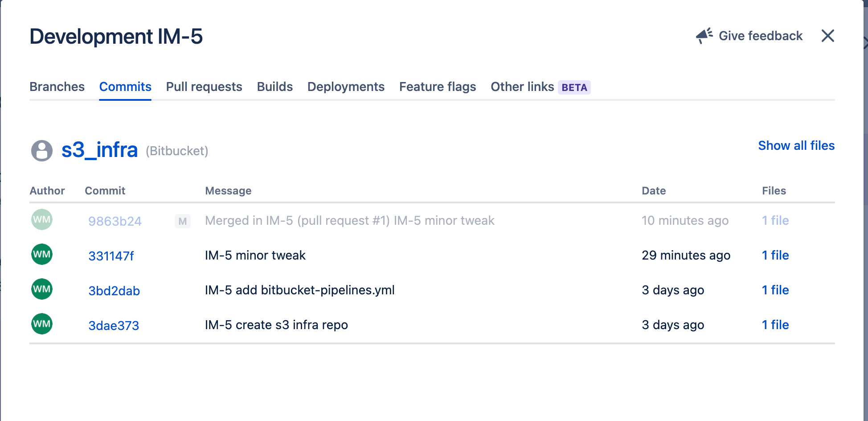Click the WM avatar beside commit 3dae373
Viewport: 868px width, 421px height.
41,324
